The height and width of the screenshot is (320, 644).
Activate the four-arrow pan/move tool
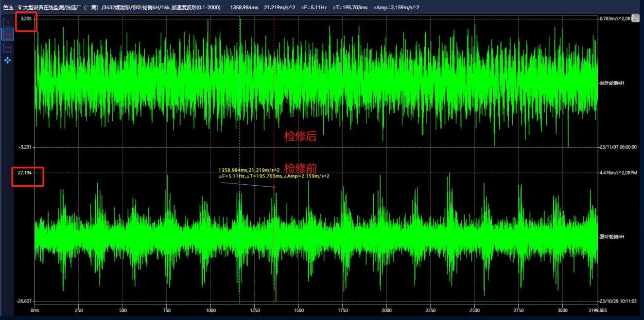coord(7,60)
